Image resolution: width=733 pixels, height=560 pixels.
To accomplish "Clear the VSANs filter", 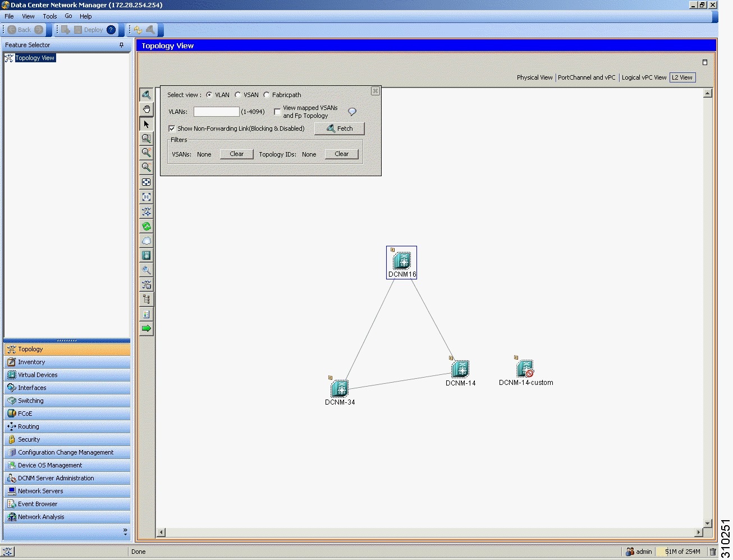I will (x=236, y=154).
